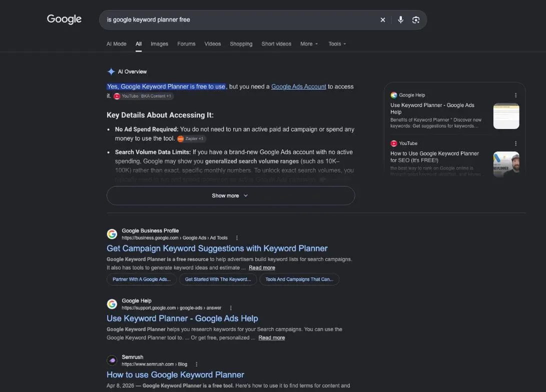
Task: Click the Semrush result favicon
Action: pyautogui.click(x=112, y=360)
